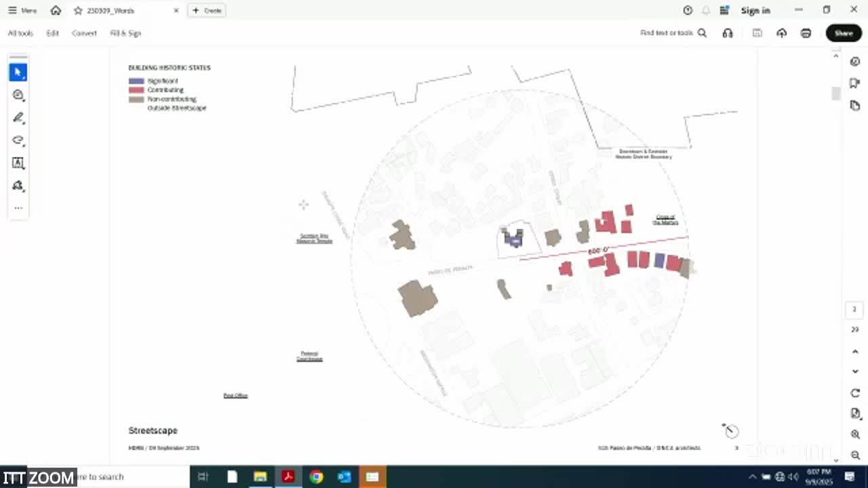868x488 pixels.
Task: Star the 230309_Words document
Action: [78, 10]
